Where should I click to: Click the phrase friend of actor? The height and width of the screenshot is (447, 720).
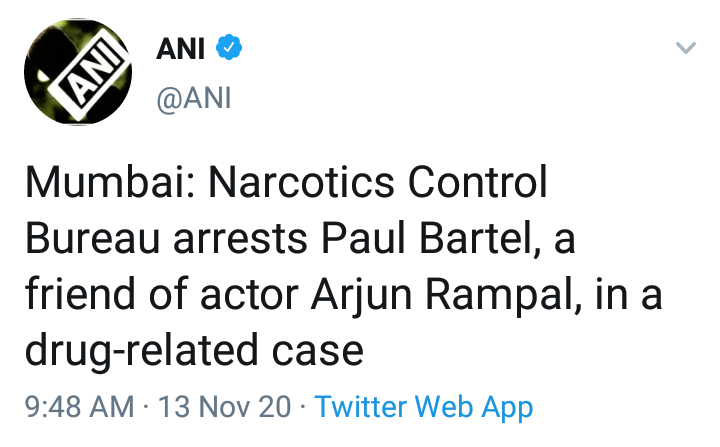pyautogui.click(x=153, y=296)
